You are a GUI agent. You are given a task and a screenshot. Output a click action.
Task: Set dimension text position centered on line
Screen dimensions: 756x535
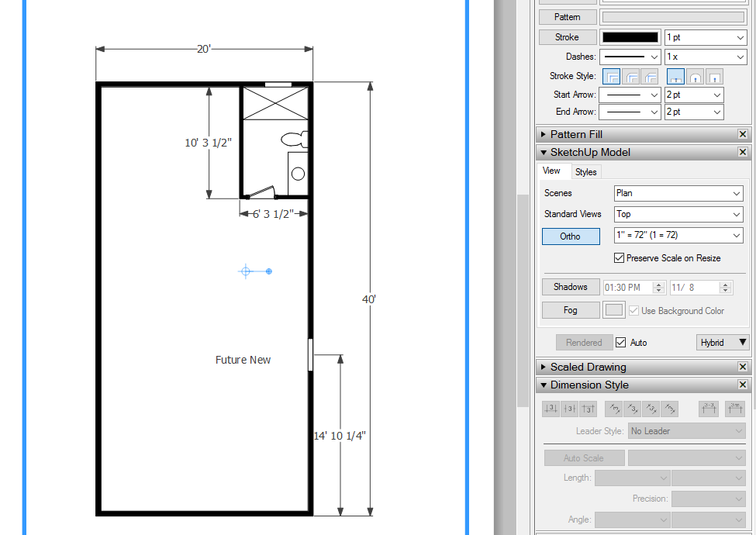tap(569, 409)
